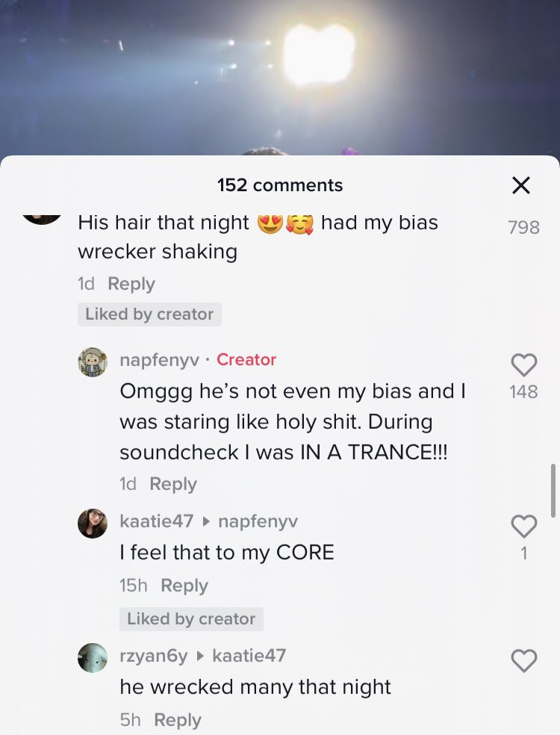
Task: Tap kaatie47 mention after rzyan6y's arrow
Action: tap(249, 655)
